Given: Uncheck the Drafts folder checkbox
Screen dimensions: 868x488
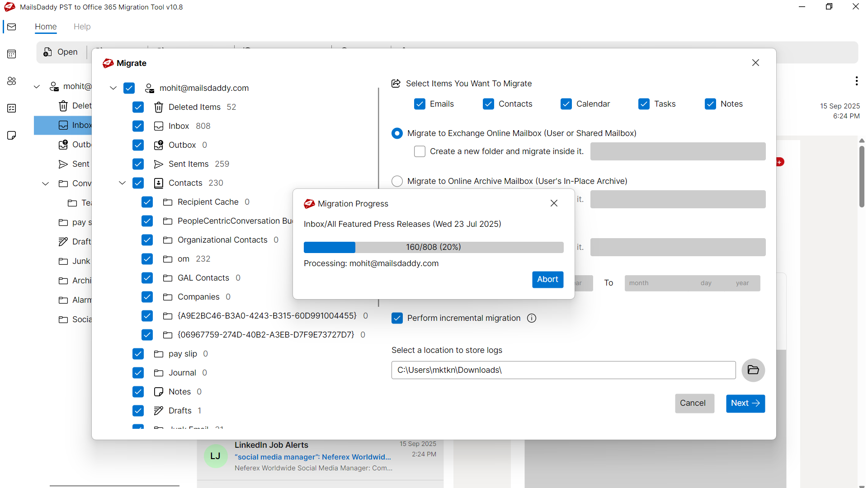Looking at the screenshot, I should tap(138, 411).
